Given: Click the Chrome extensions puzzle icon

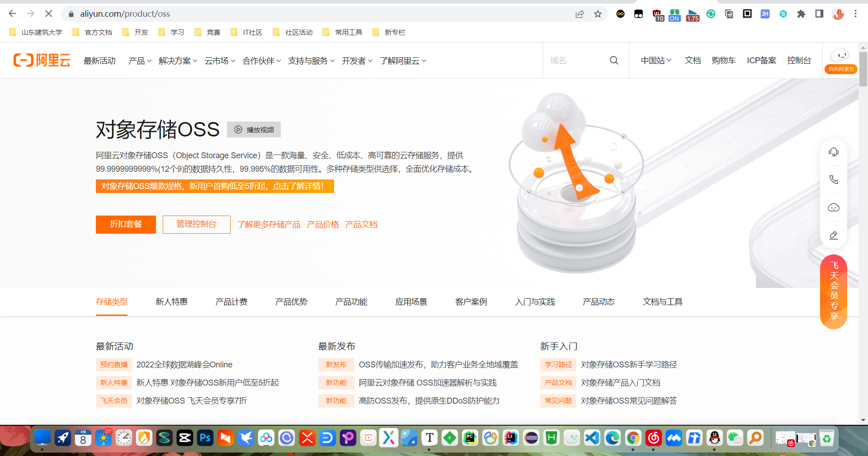Looking at the screenshot, I should (801, 14).
